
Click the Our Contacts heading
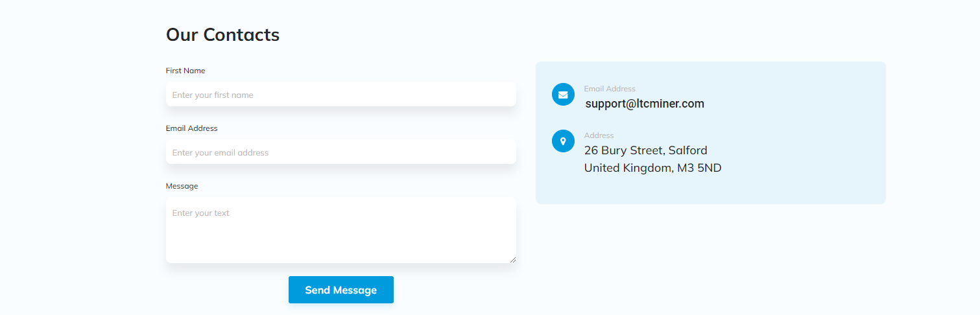click(222, 34)
